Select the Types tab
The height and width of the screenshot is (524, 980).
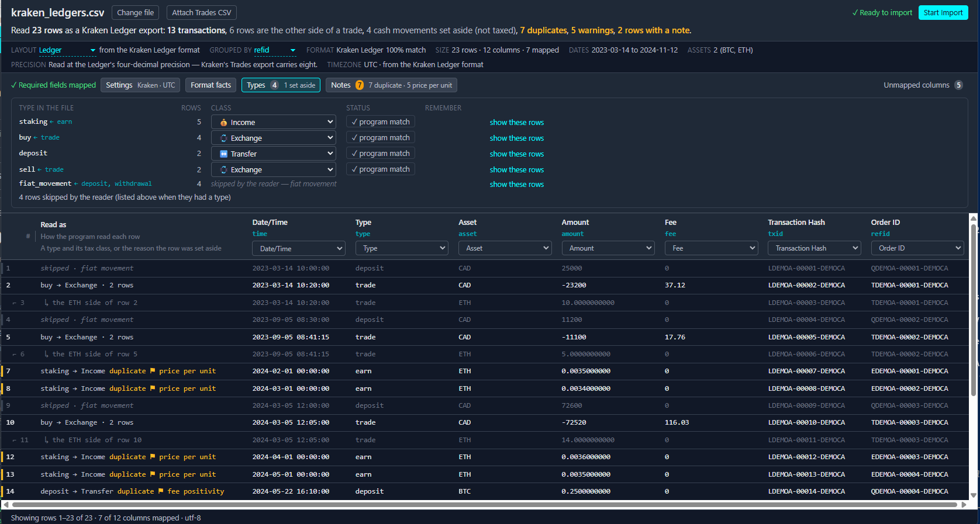click(281, 85)
